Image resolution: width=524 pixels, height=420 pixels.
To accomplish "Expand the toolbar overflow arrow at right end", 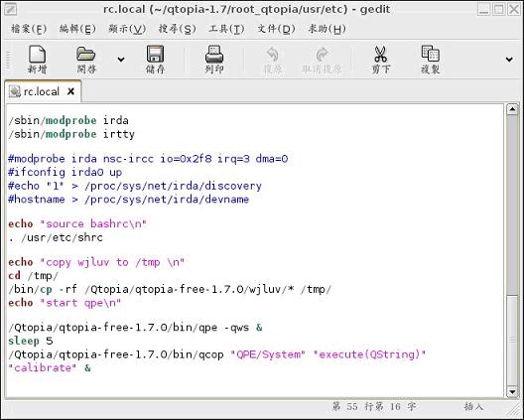I will click(509, 60).
